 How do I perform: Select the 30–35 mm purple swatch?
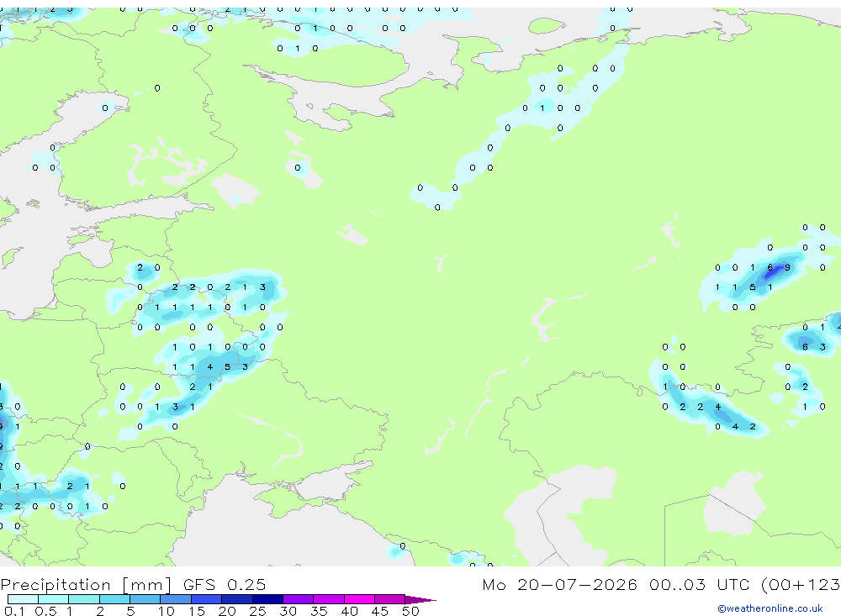(x=299, y=599)
